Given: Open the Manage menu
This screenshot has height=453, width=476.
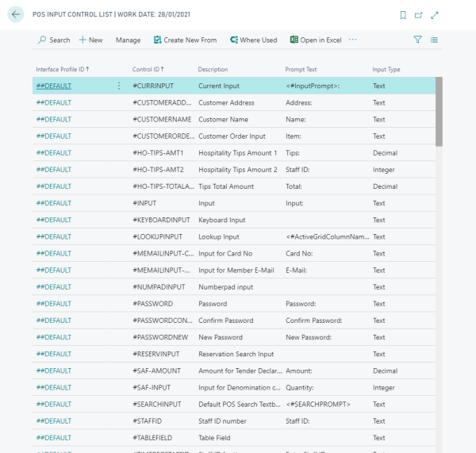Looking at the screenshot, I should tap(128, 40).
